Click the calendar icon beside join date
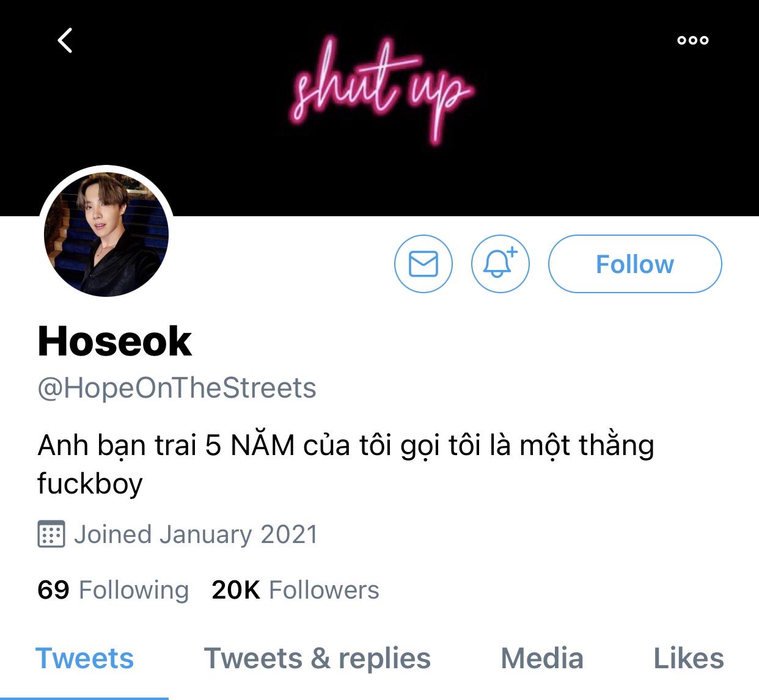The image size is (759, 700). (x=51, y=534)
